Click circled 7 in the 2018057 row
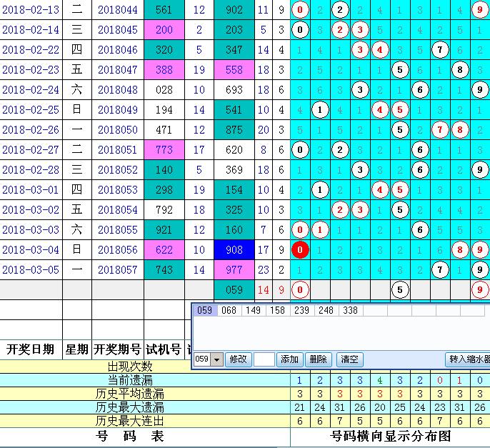 [x=441, y=270]
